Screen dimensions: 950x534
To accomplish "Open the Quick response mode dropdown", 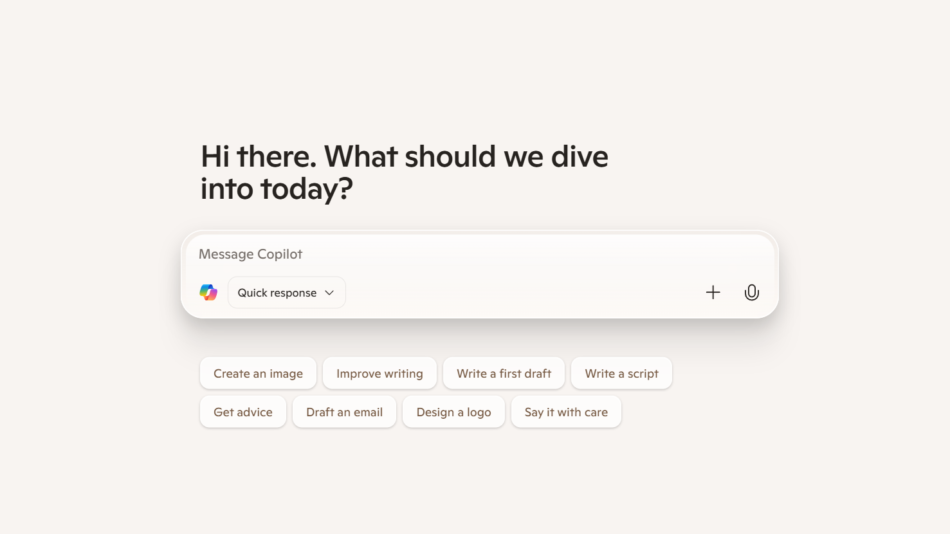I will click(286, 292).
